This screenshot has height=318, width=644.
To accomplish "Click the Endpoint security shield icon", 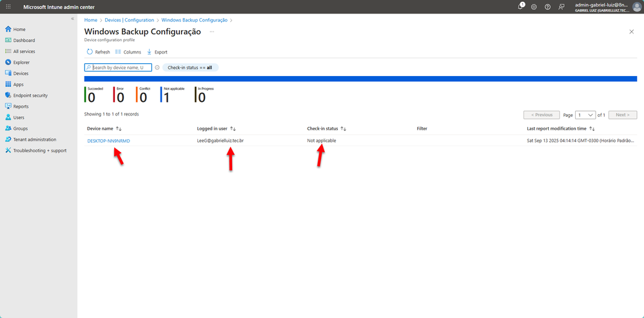I will (x=8, y=95).
